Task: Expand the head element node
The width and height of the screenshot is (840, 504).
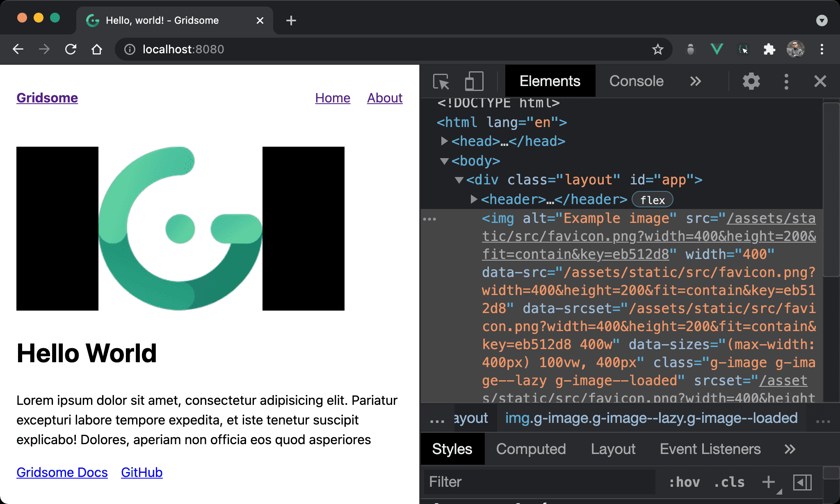Action: pyautogui.click(x=444, y=141)
